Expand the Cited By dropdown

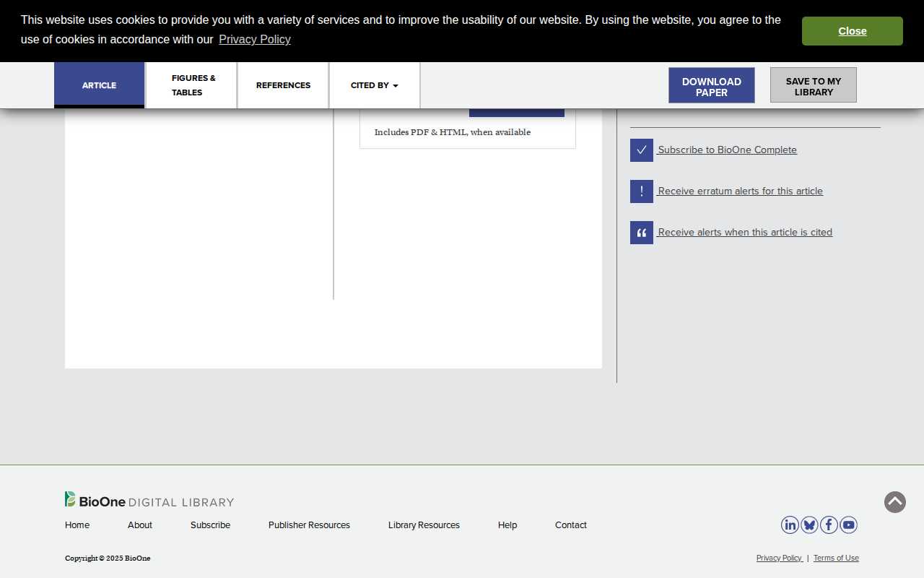(x=375, y=85)
